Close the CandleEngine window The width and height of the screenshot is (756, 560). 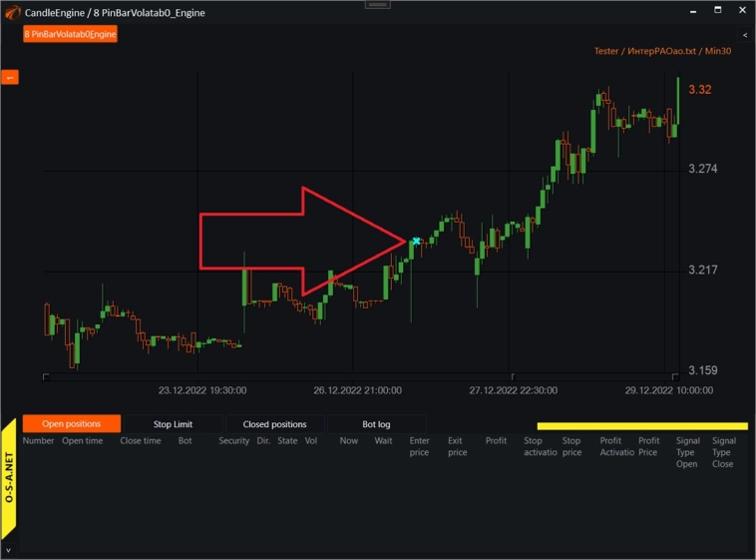(740, 10)
